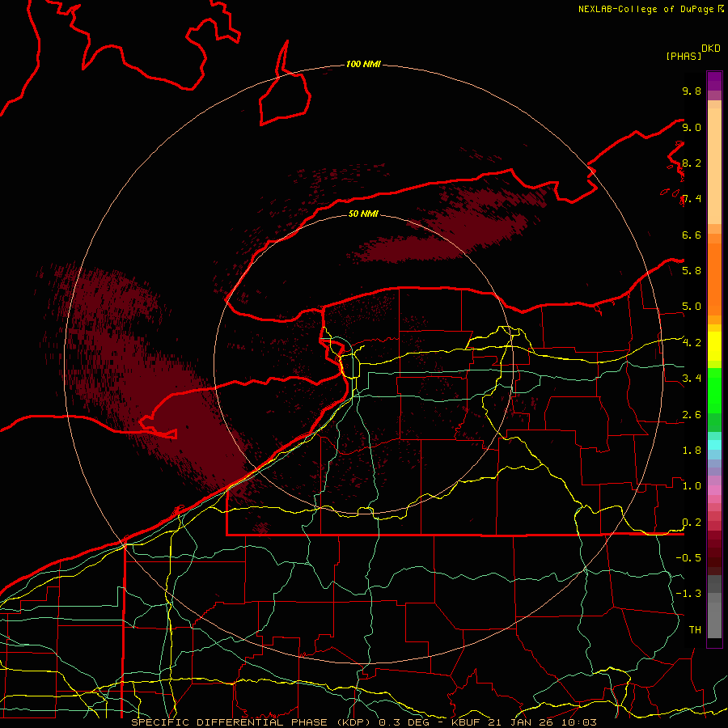Click the NEXLAB-College of DuPage title text
This screenshot has height=728, width=728.
point(645,9)
